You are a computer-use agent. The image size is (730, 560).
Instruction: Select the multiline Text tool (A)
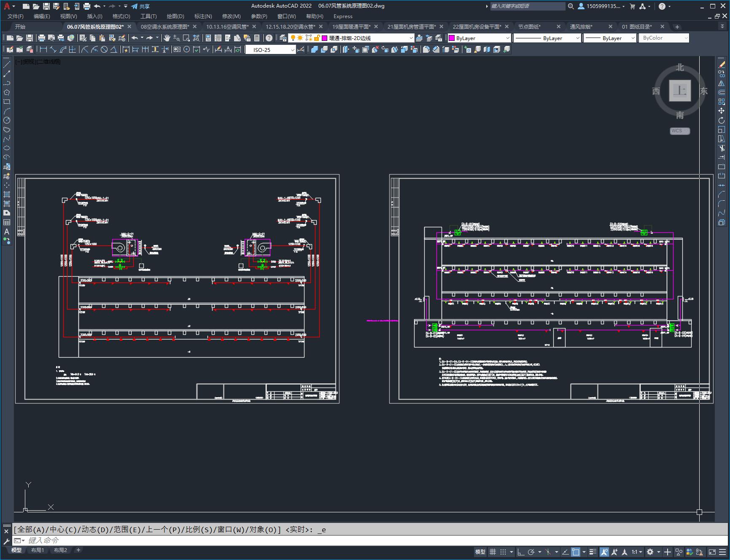pyautogui.click(x=7, y=232)
